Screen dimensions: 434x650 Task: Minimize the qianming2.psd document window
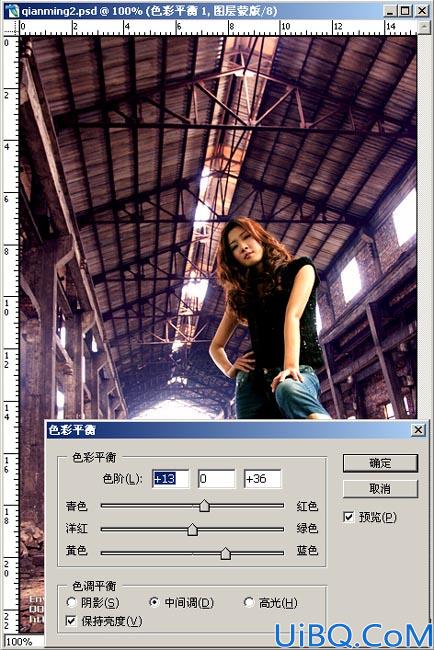(x=390, y=11)
